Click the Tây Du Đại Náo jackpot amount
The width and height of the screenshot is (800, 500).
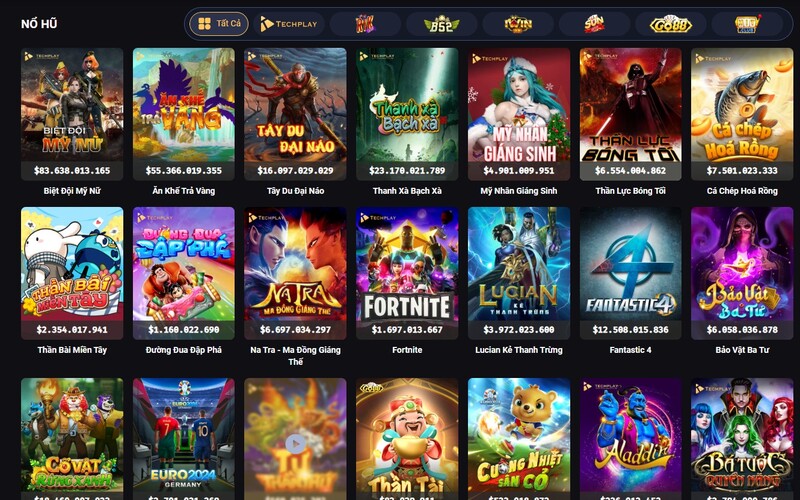pos(295,170)
